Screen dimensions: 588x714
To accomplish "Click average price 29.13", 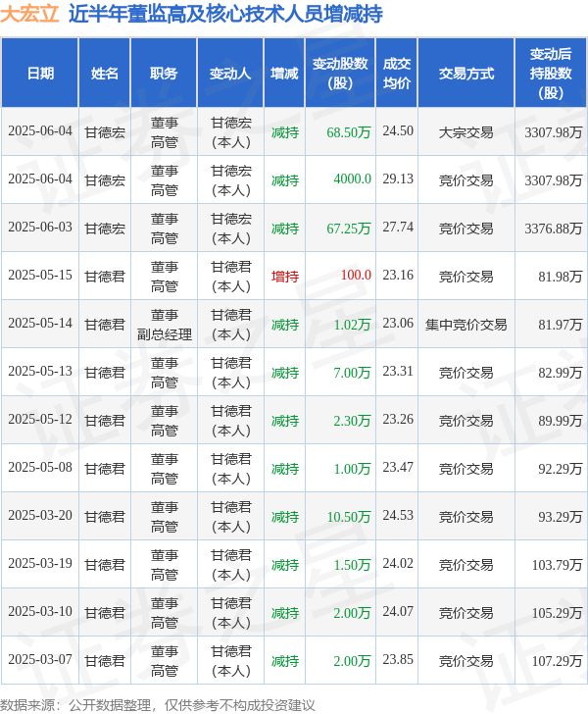I will coord(398,178).
